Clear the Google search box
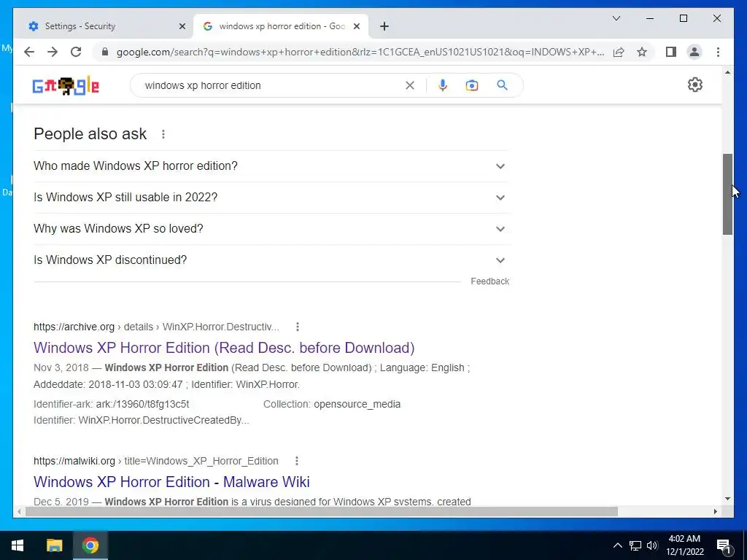The height and width of the screenshot is (560, 747). tap(410, 85)
